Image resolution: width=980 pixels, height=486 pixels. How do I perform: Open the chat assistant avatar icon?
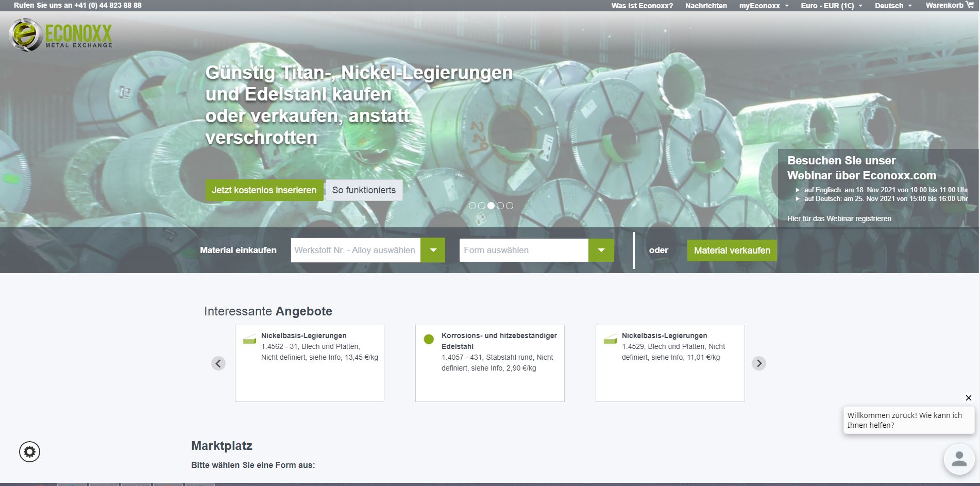pyautogui.click(x=959, y=459)
